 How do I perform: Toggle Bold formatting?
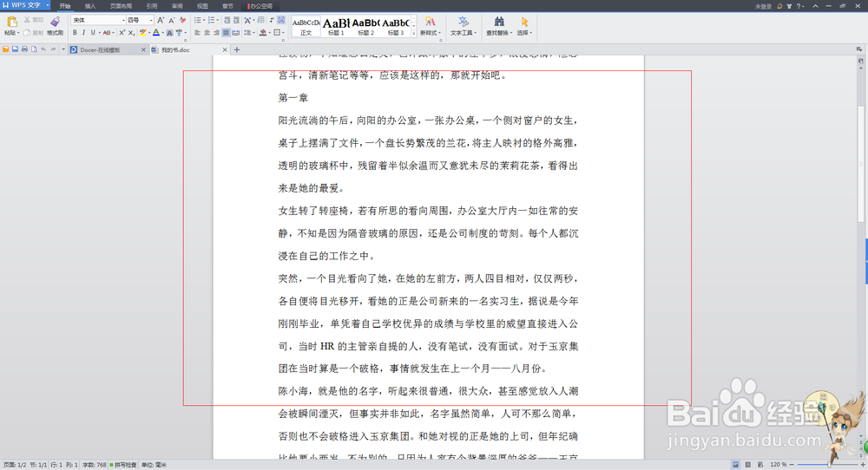74,33
